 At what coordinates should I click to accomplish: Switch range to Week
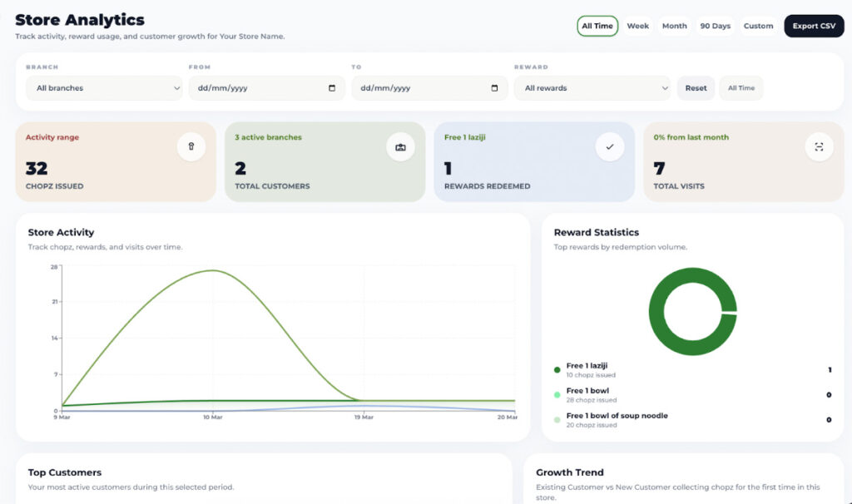coord(638,26)
